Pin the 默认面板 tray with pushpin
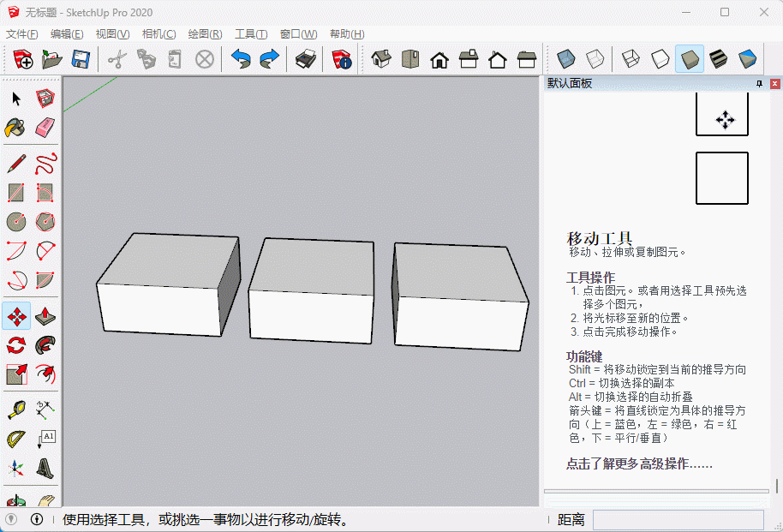The width and height of the screenshot is (783, 532). tap(759, 84)
